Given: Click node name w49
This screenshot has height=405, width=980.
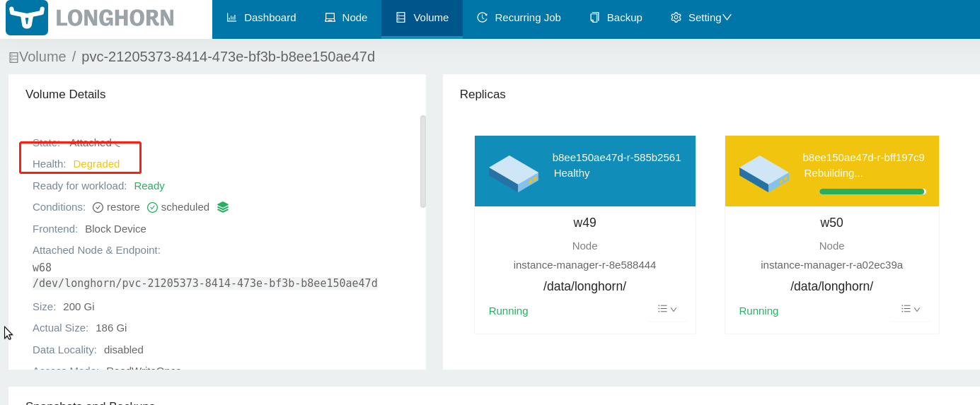Looking at the screenshot, I should pyautogui.click(x=585, y=223).
